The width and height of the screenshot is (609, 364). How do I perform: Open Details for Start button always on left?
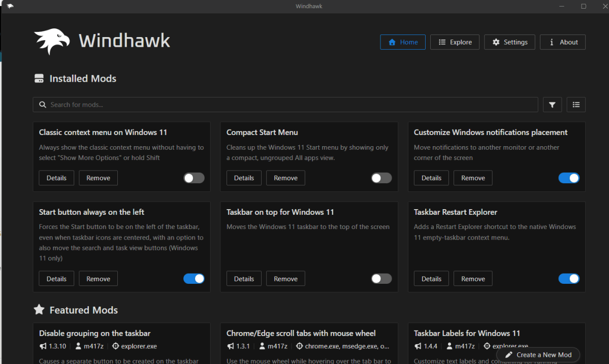tap(56, 279)
